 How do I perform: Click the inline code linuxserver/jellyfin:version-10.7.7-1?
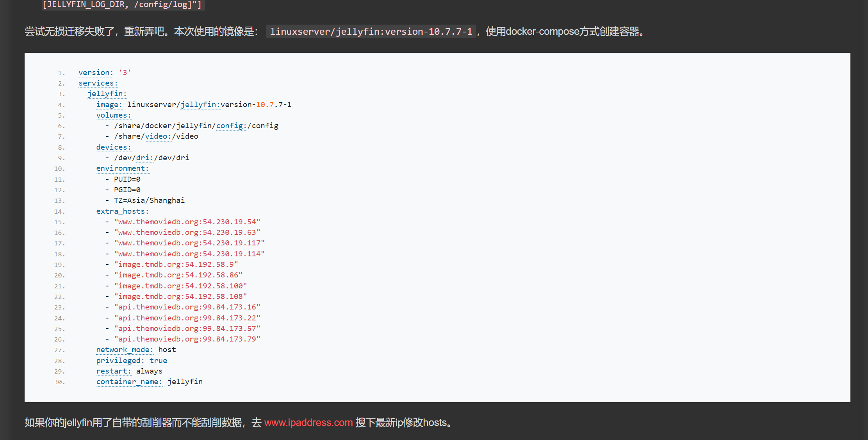coord(371,31)
